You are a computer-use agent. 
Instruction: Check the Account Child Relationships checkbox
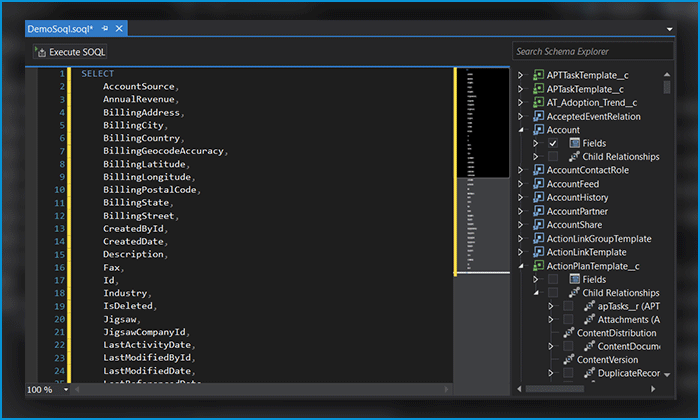(x=553, y=157)
